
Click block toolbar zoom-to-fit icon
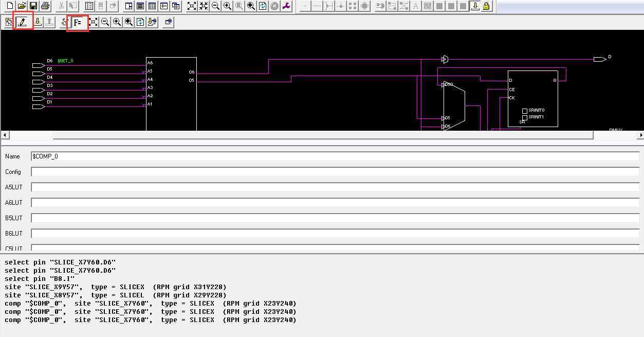[93, 22]
